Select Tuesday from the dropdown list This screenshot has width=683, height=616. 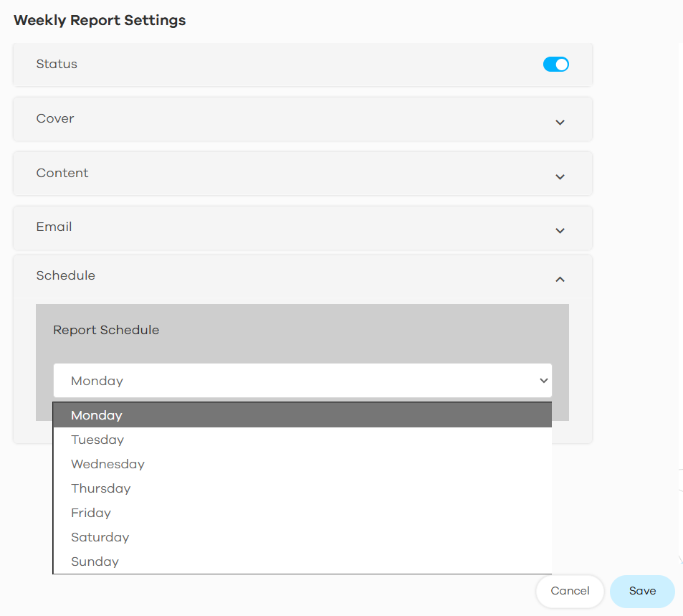pyautogui.click(x=302, y=440)
